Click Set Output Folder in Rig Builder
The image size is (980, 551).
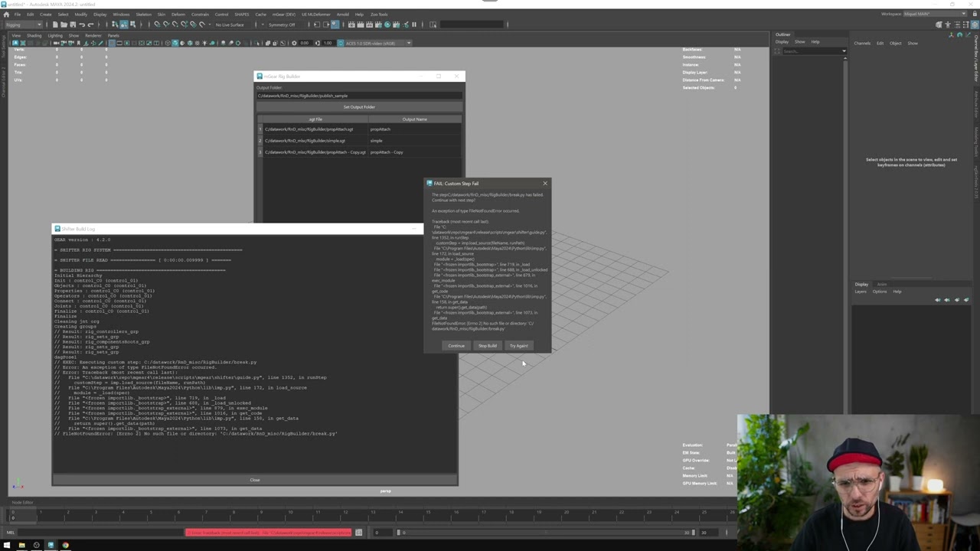pyautogui.click(x=359, y=107)
